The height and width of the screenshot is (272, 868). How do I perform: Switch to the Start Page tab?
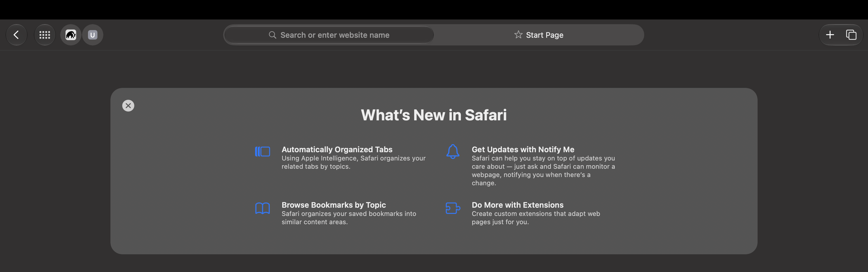[x=539, y=35]
